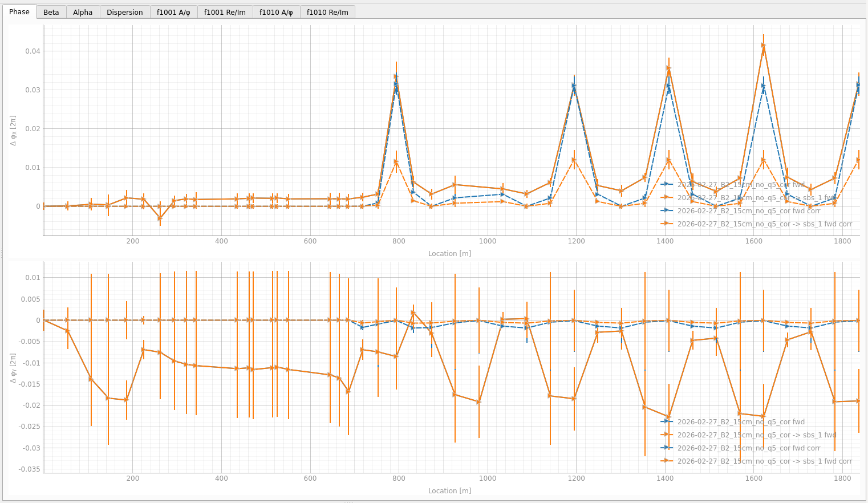
Task: Click the 'Δ φy [2π]' axis label
Action: pyautogui.click(x=13, y=368)
